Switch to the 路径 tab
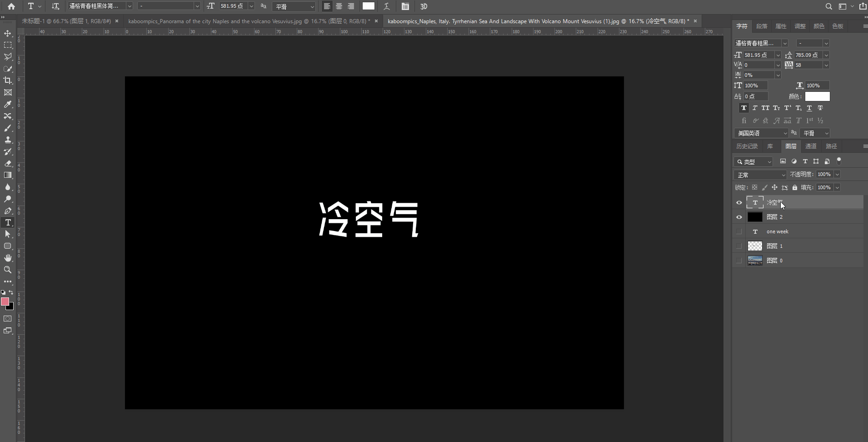Image resolution: width=868 pixels, height=442 pixels. [x=831, y=146]
